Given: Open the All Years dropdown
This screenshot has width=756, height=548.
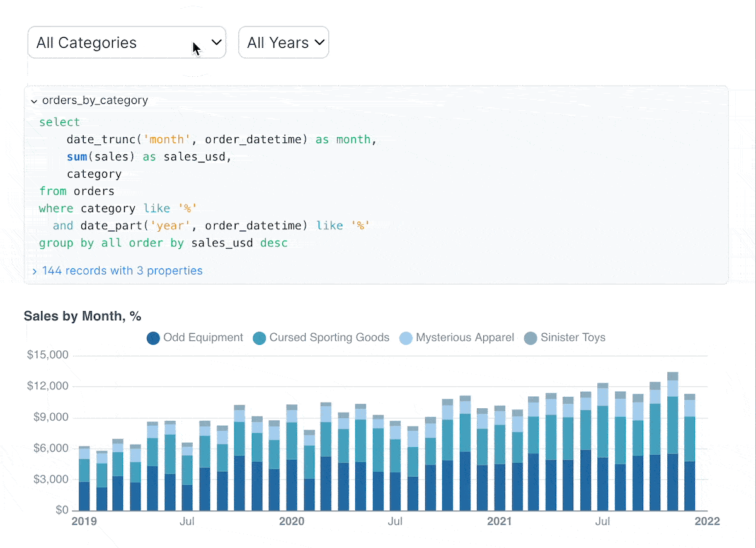Looking at the screenshot, I should [x=283, y=43].
